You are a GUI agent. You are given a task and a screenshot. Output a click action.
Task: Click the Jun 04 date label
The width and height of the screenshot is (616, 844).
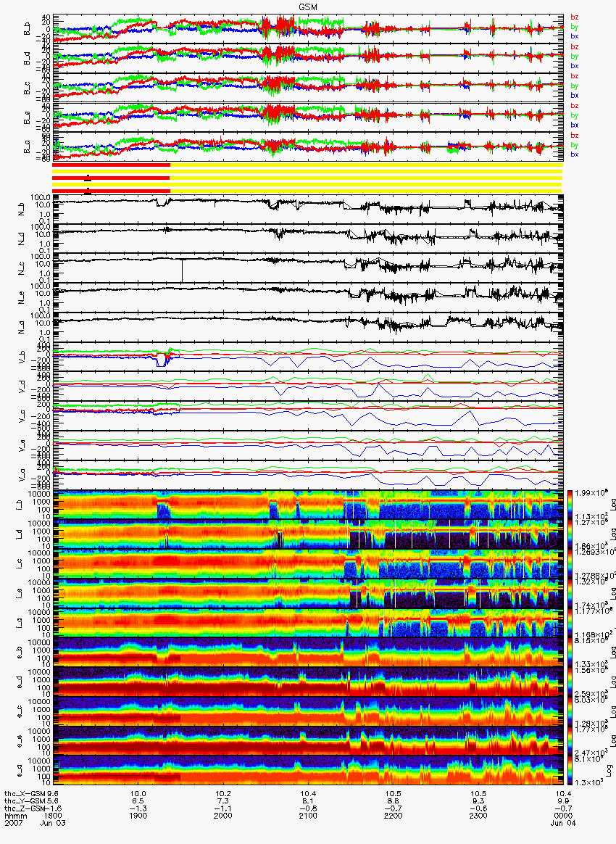click(563, 823)
